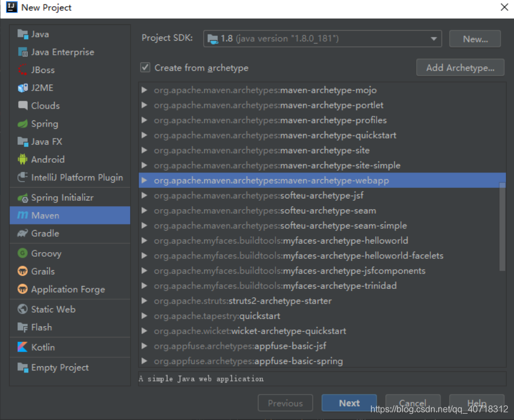
Task: Click the Grails icon
Action: pyautogui.click(x=23, y=271)
